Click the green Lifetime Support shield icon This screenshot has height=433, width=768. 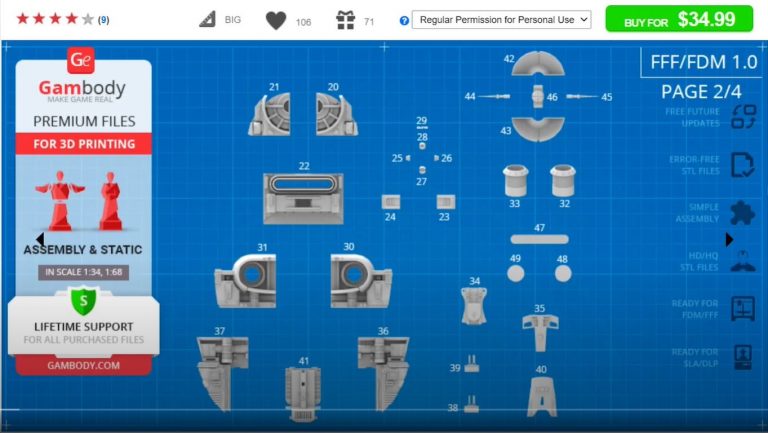pos(82,300)
